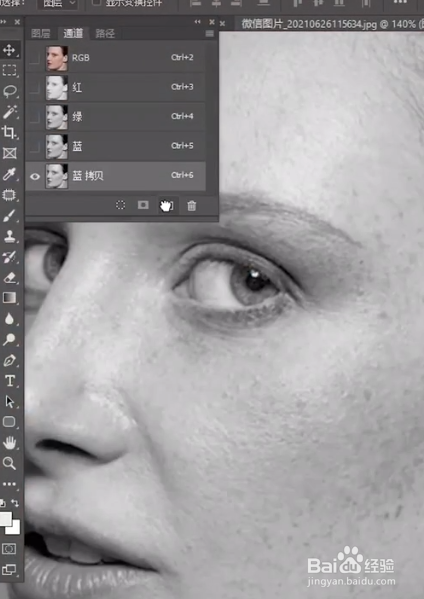Click the Ctrl+3 shortcut text
The height and width of the screenshot is (599, 424).
(x=182, y=87)
